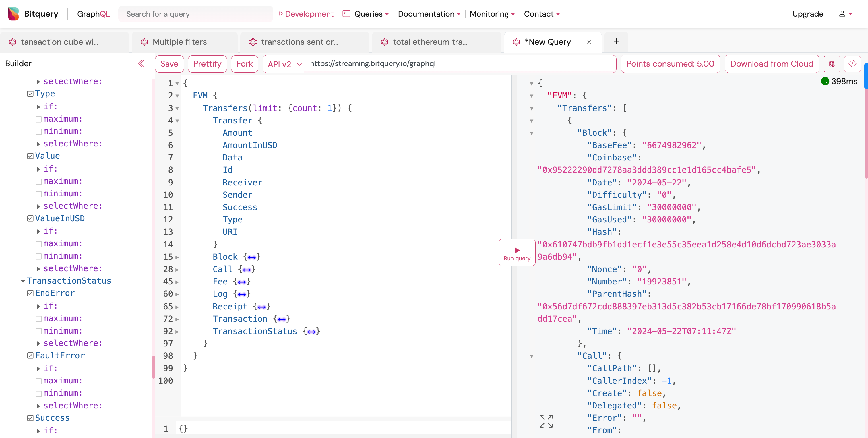Click the Bitquery logo icon

tap(15, 14)
